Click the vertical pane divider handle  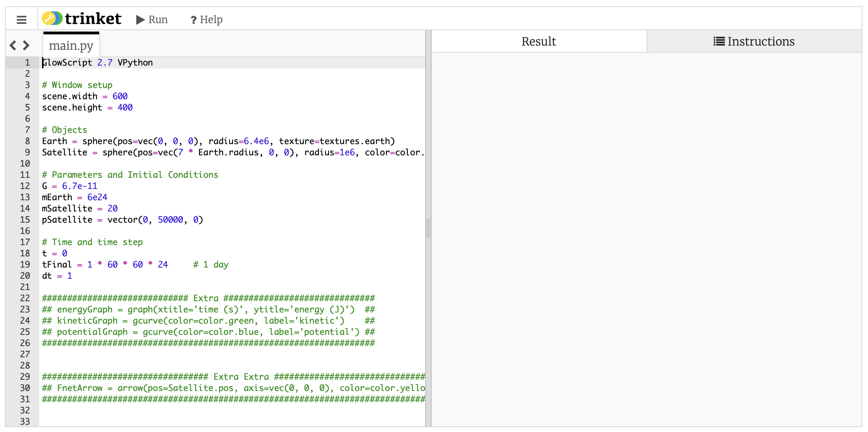point(428,228)
